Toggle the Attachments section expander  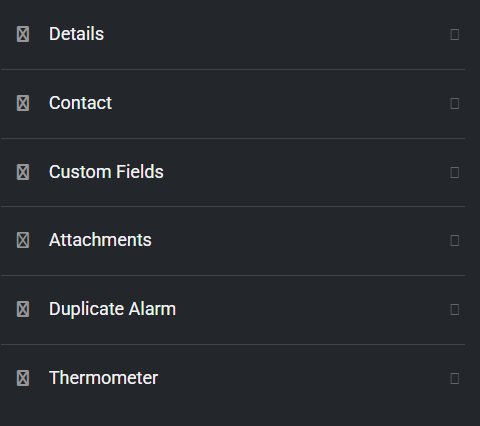point(455,240)
